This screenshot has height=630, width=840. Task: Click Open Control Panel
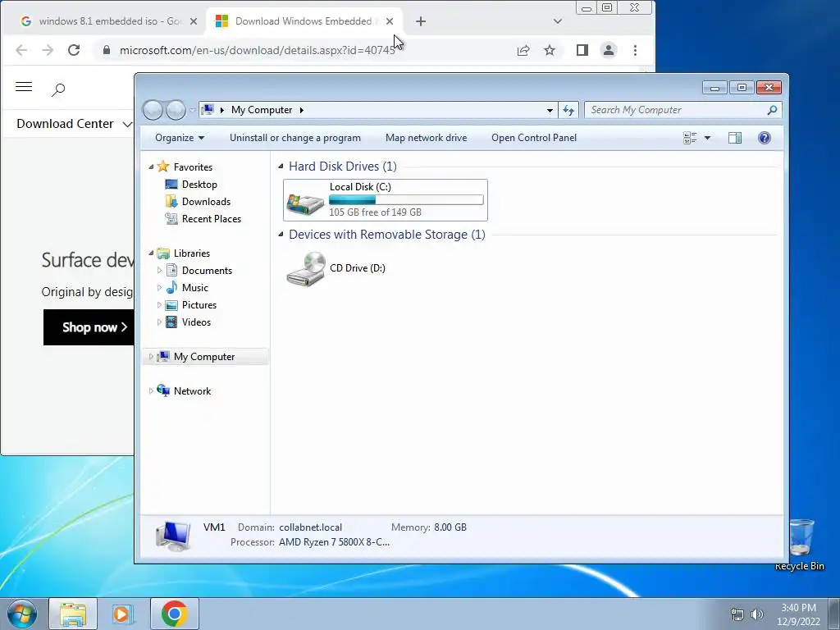534,138
